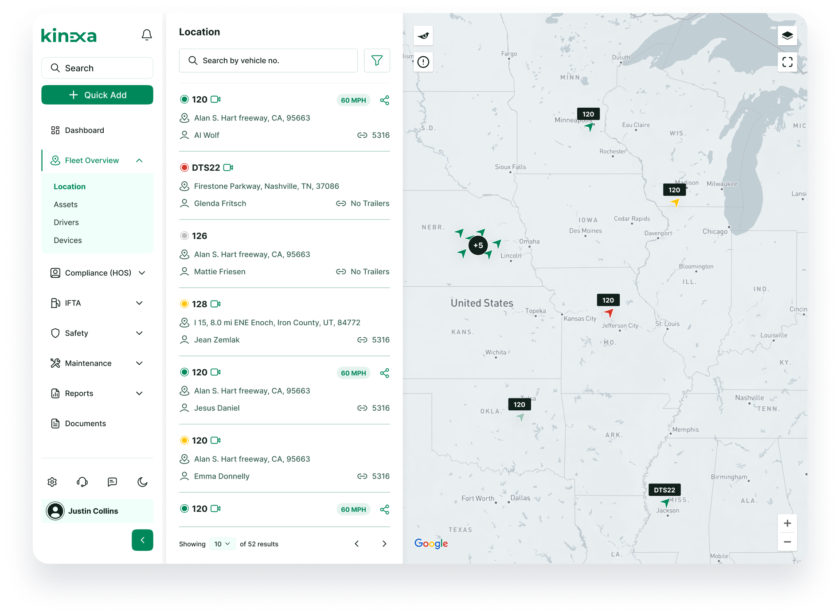Open the Dashboard menu item

[x=84, y=130]
